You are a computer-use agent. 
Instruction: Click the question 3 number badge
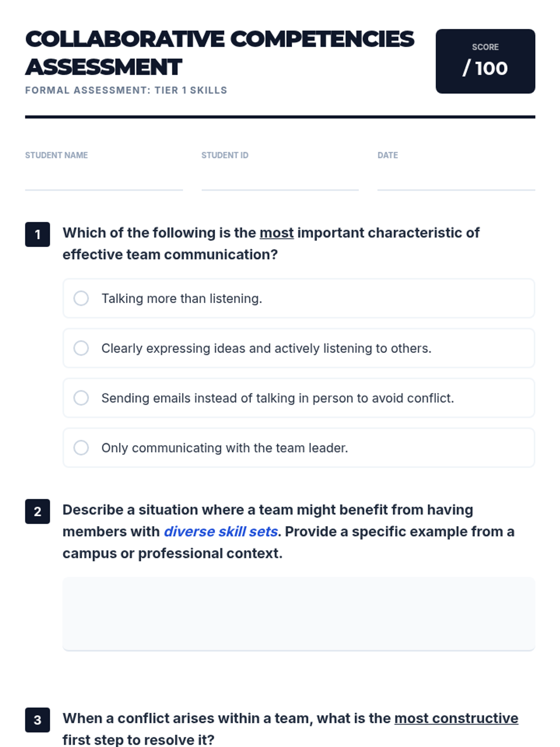pyautogui.click(x=37, y=720)
